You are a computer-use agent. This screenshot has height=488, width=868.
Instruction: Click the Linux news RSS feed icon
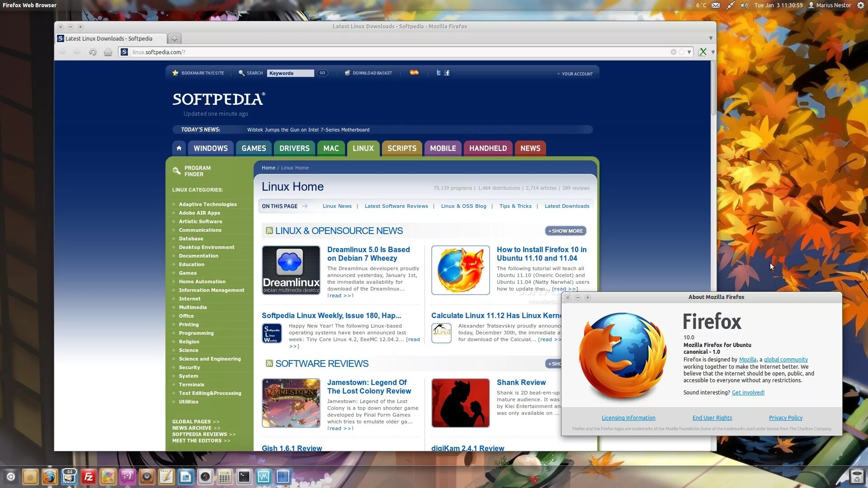269,231
